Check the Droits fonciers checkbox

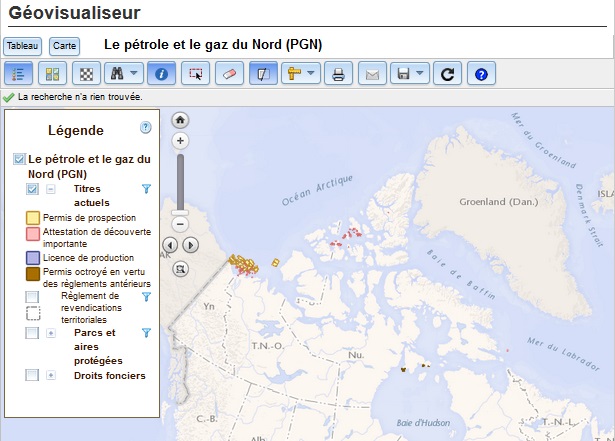point(32,375)
